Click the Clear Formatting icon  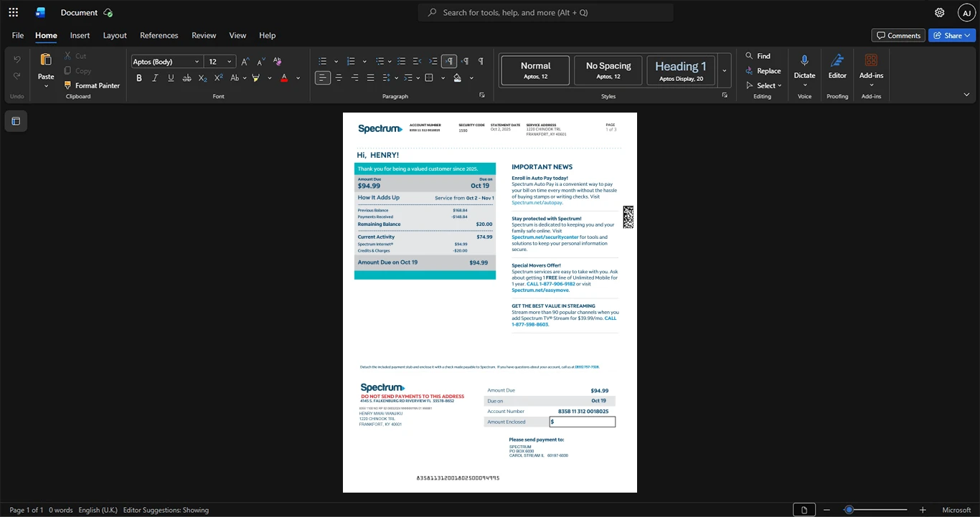coord(277,62)
